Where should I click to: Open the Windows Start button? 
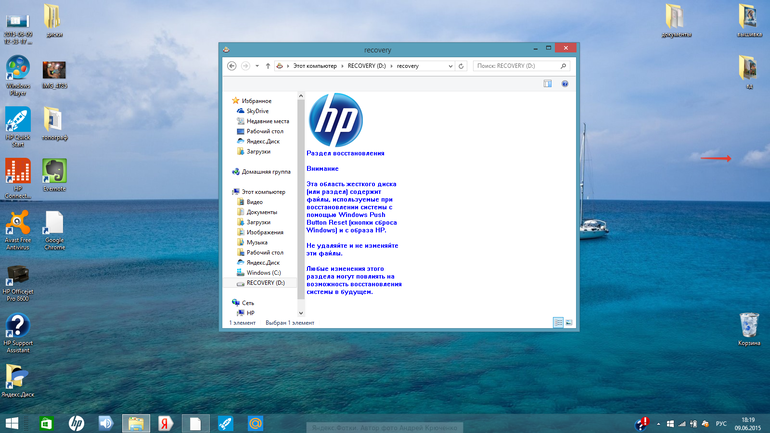pos(12,423)
